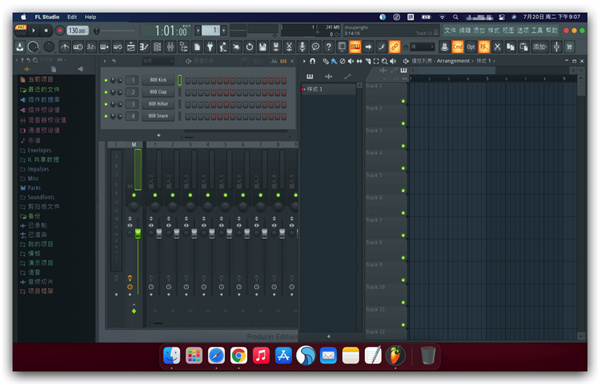Stop playback with the transport stop button
This screenshot has height=384, width=600.
(46, 30)
